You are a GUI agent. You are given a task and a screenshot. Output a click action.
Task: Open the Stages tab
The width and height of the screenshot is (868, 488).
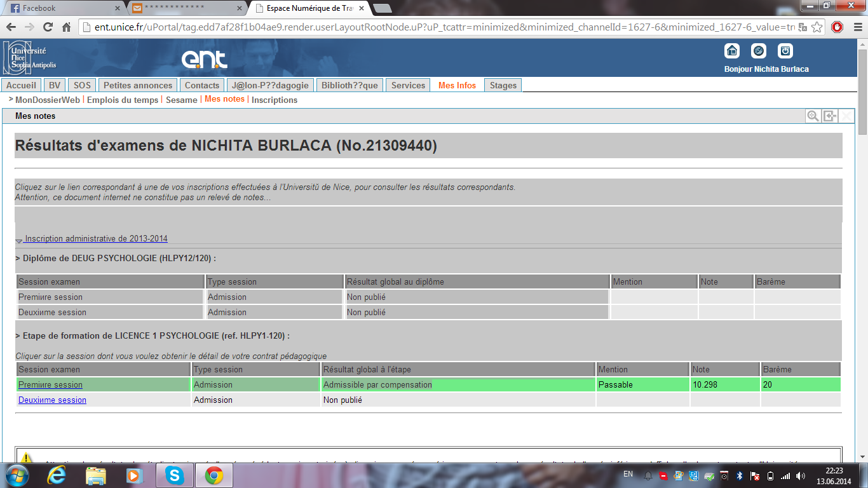503,85
